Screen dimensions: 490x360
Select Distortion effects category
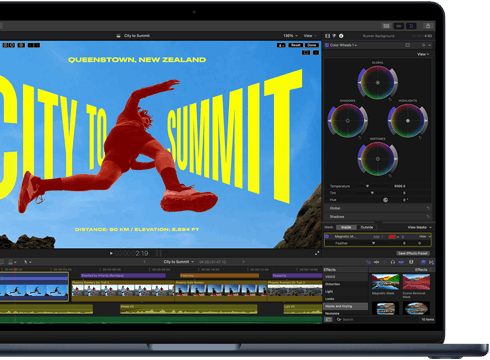point(346,284)
